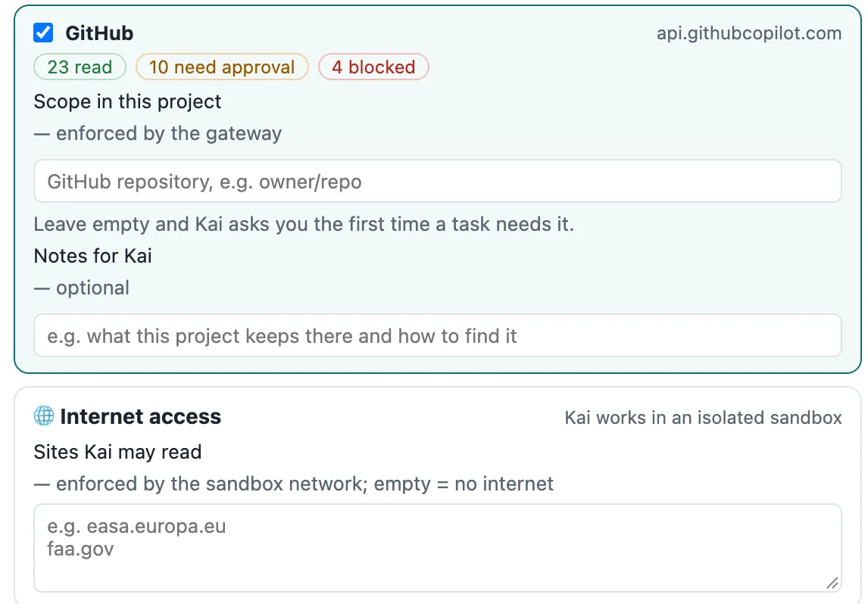
Task: Uncheck the GitHub connector checkbox
Action: (43, 33)
